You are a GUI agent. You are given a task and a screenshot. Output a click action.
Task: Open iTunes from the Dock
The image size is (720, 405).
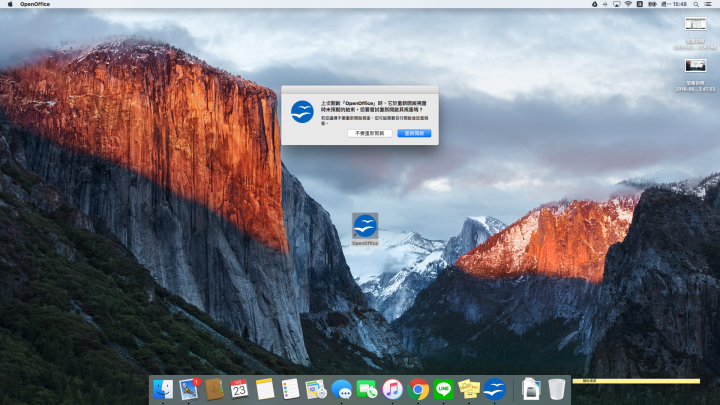pyautogui.click(x=392, y=389)
